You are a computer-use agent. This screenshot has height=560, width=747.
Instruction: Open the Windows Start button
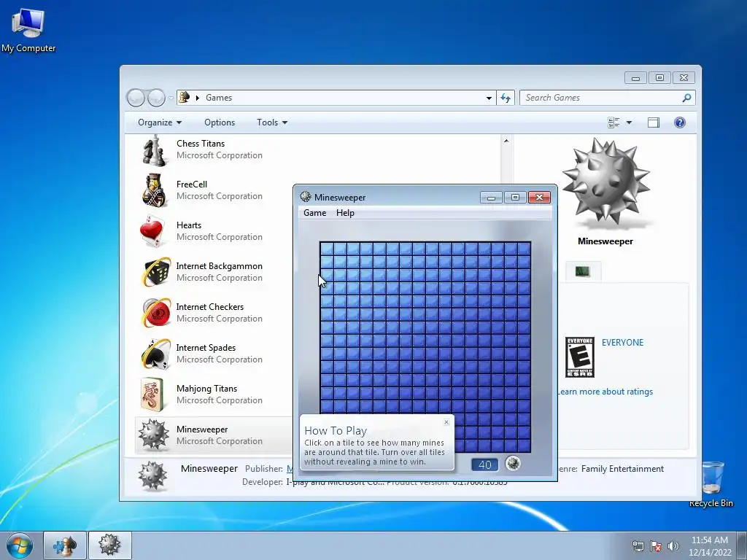pos(19,545)
